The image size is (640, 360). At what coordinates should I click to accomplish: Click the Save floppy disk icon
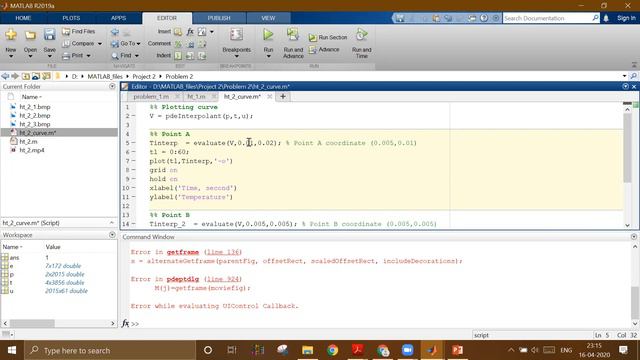(x=49, y=35)
